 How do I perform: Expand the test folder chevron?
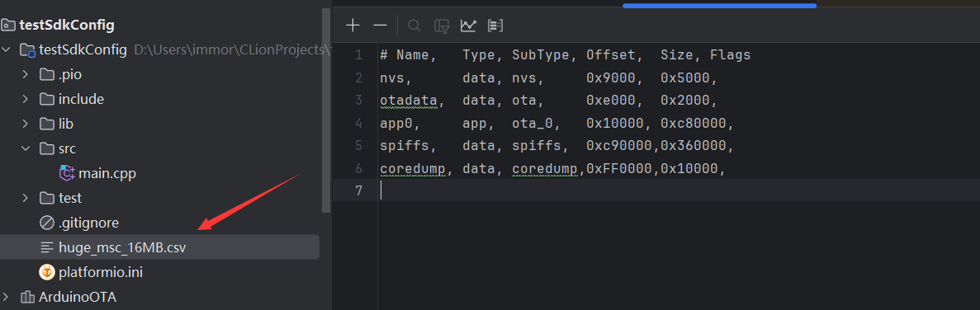click(x=26, y=198)
